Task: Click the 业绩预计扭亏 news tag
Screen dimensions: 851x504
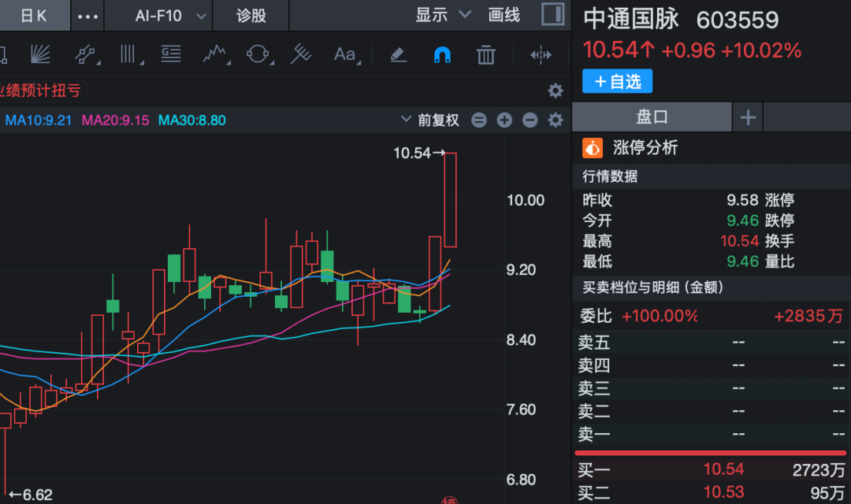Action: pos(41,91)
